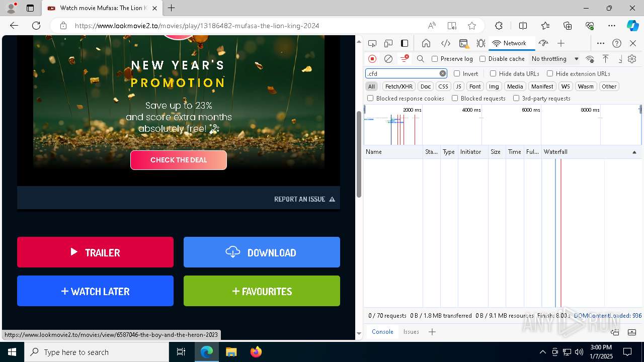Open DevTools help question mark icon
The image size is (644, 362).
(x=617, y=43)
